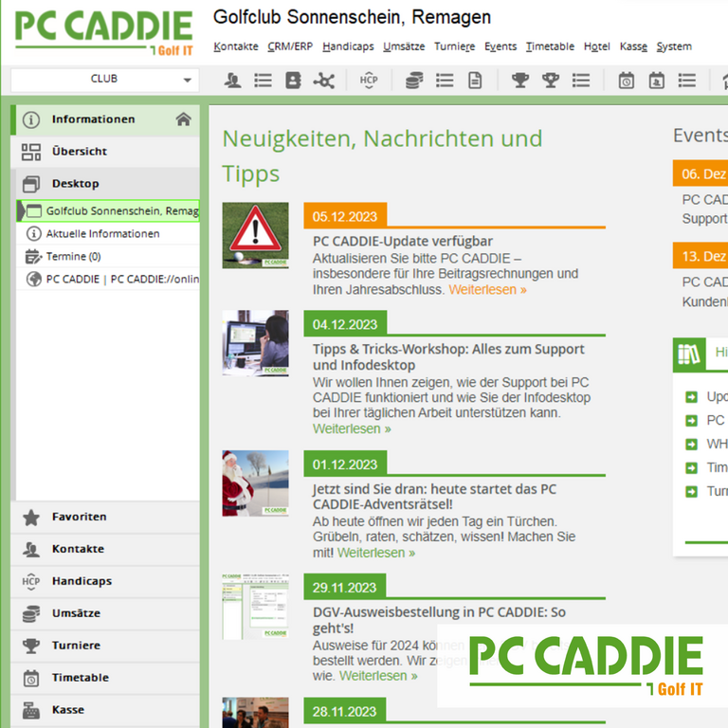728x728 pixels.
Task: Select PC CADDIE://online tree entry
Action: pyautogui.click(x=108, y=279)
